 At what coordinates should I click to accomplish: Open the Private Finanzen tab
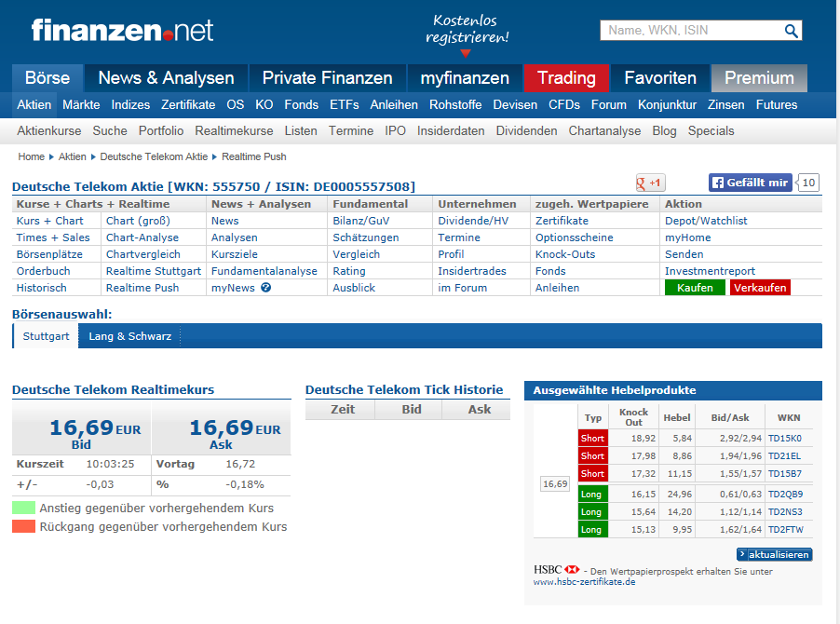click(327, 78)
